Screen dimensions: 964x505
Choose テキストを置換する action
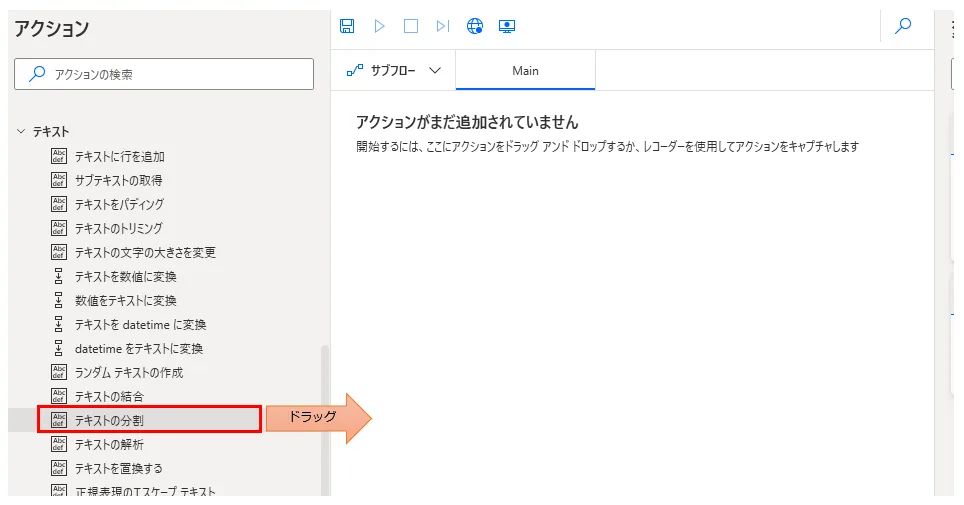coord(118,468)
